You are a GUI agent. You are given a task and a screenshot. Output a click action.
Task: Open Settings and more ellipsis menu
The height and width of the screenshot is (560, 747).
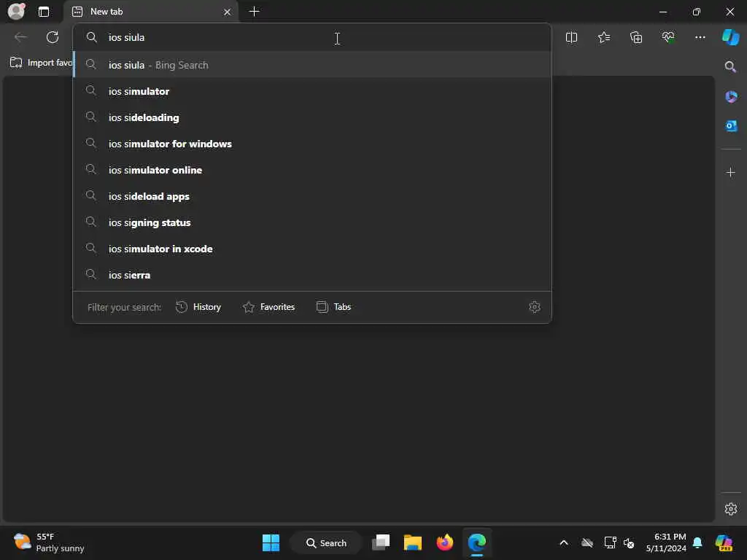click(700, 37)
